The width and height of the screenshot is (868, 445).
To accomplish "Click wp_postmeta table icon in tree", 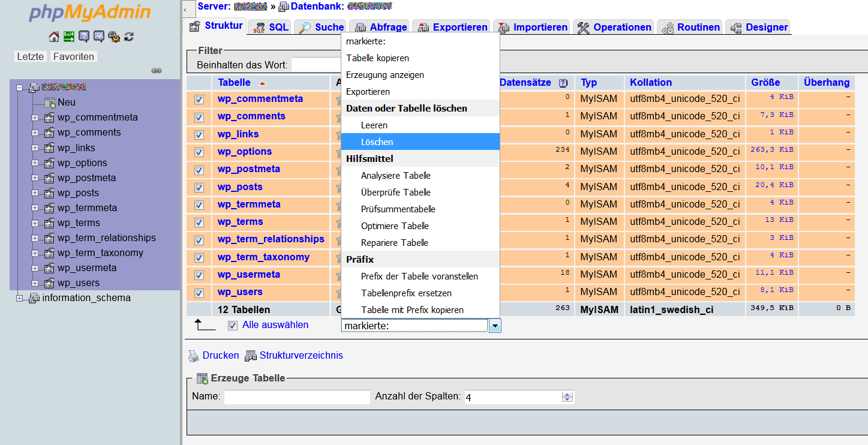I will pos(50,178).
